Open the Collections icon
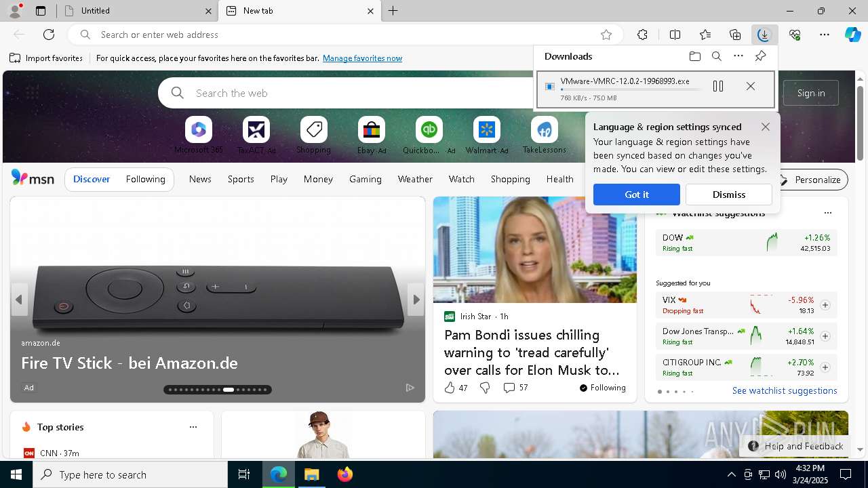 (735, 35)
